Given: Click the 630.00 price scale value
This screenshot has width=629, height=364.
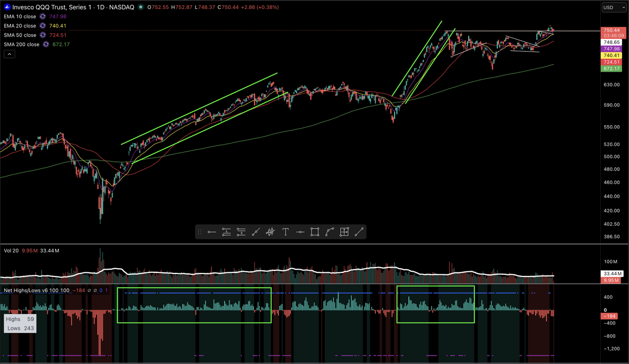Looking at the screenshot, I should coord(611,85).
